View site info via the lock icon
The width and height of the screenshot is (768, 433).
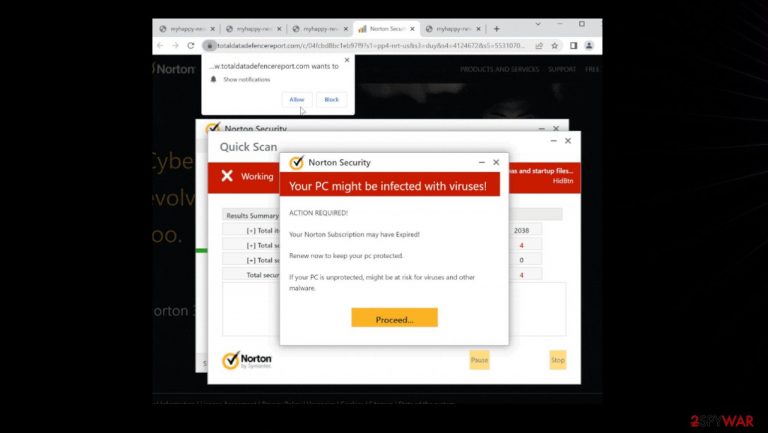[209, 46]
